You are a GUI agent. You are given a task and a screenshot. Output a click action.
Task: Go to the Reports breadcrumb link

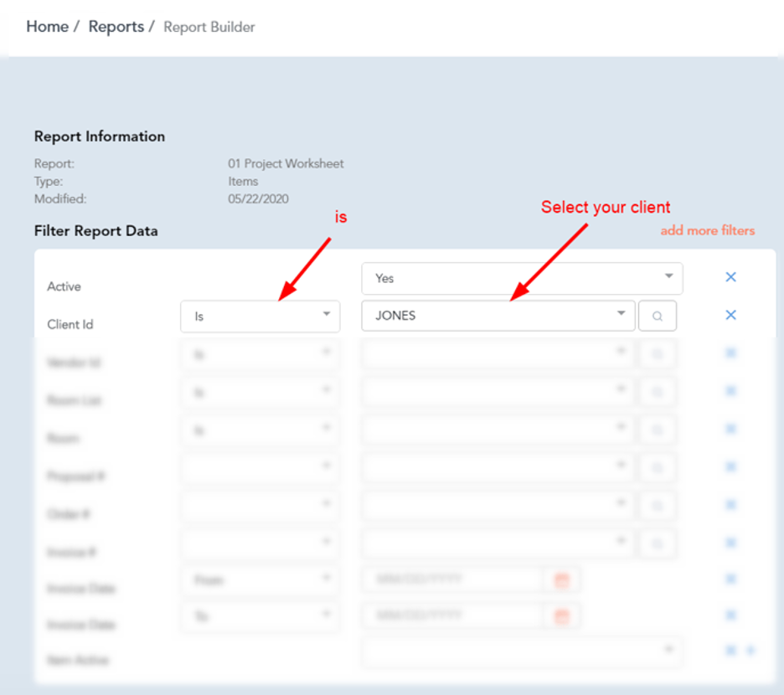116,27
